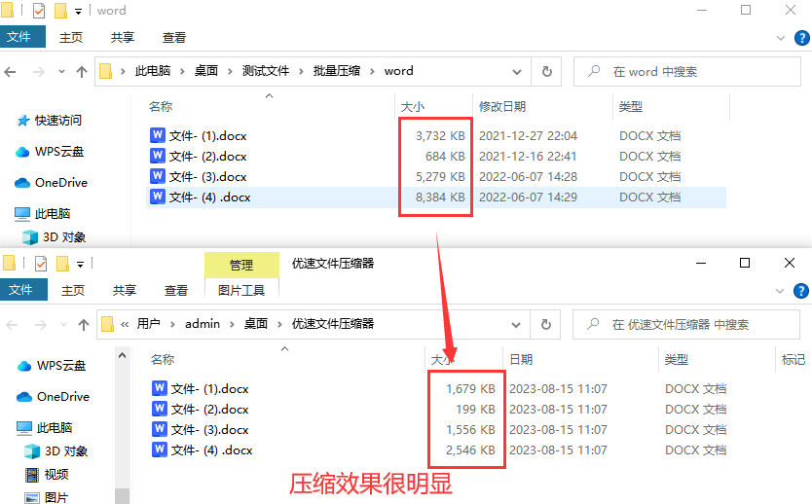Click Word icon of 199 KB file
Screen dimensions: 812x504
(160, 409)
